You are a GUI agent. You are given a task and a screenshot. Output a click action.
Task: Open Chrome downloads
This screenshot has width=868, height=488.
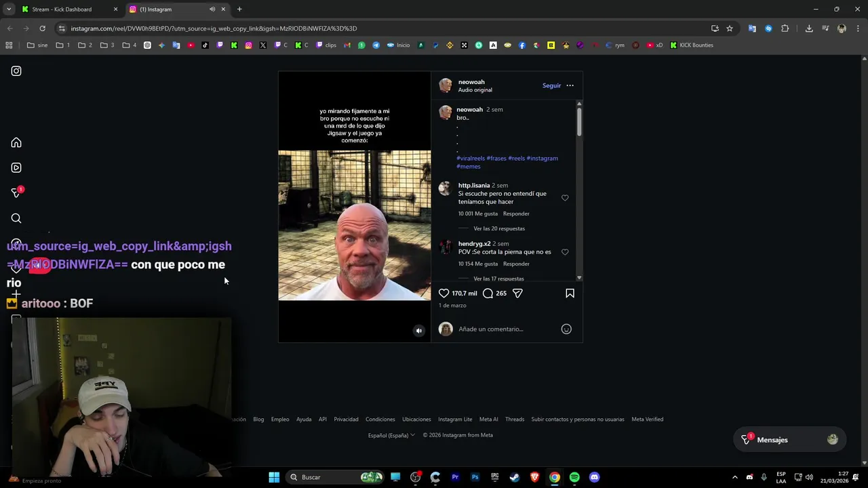point(809,28)
